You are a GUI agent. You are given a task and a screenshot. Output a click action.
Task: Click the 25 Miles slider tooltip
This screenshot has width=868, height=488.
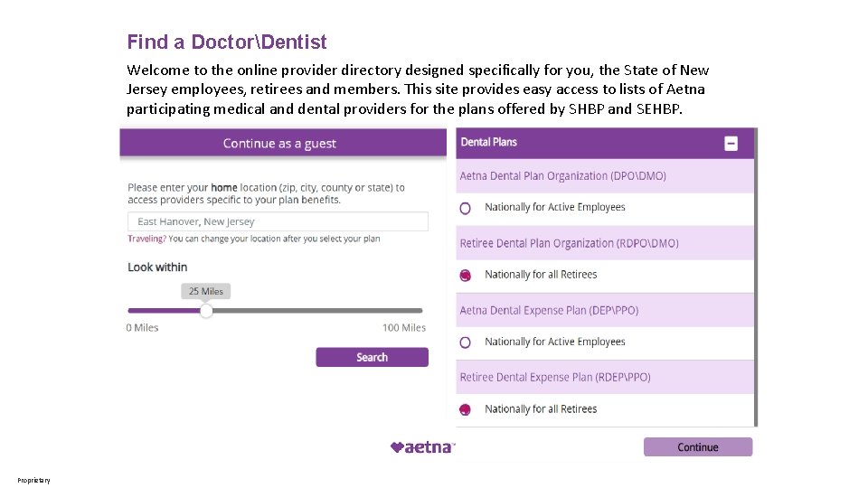206,291
